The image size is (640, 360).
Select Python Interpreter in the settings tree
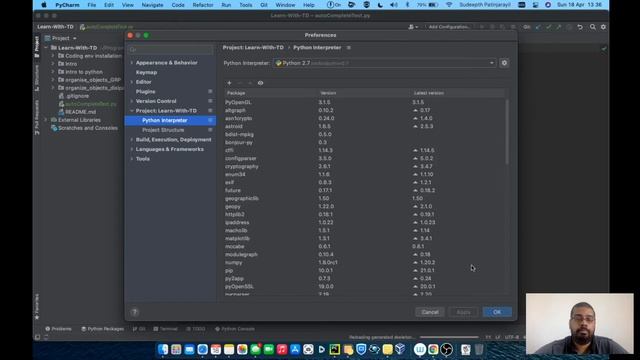pyautogui.click(x=171, y=120)
